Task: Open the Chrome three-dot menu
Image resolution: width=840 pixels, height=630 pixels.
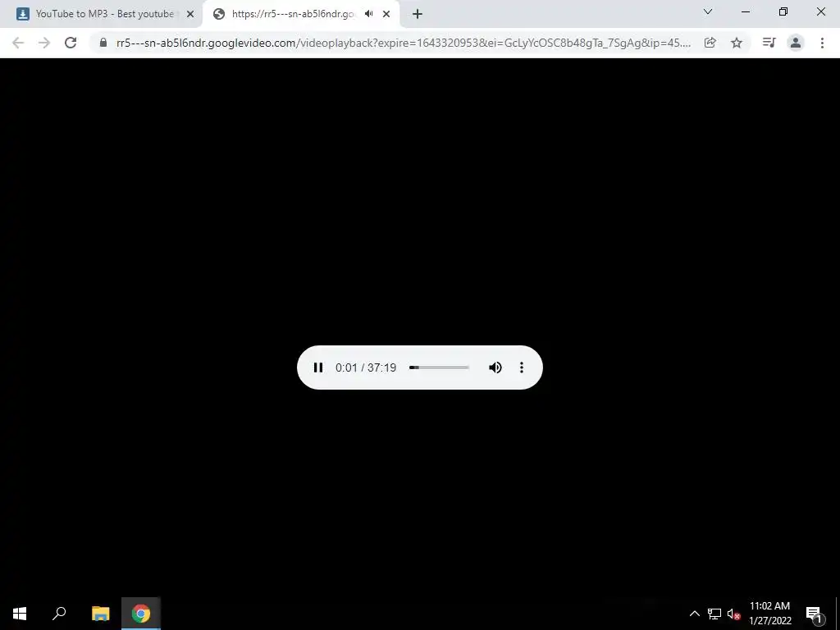Action: click(x=822, y=43)
